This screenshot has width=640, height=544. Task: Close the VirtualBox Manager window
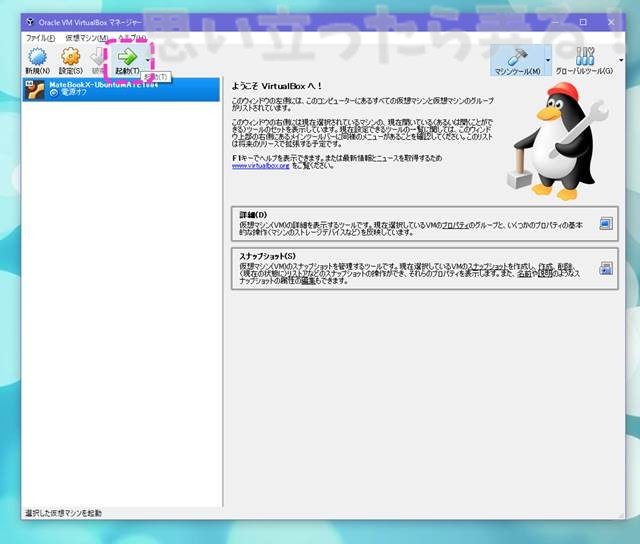coord(611,22)
